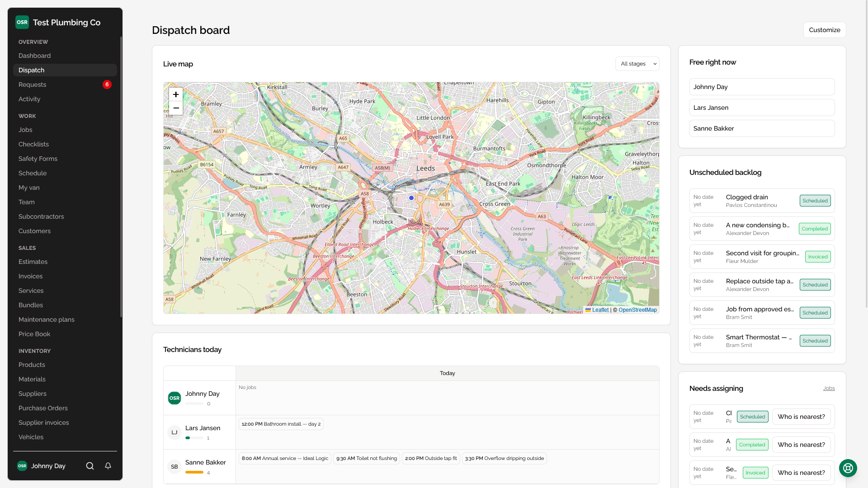
Task: Open notifications bell icon
Action: pos(108,466)
